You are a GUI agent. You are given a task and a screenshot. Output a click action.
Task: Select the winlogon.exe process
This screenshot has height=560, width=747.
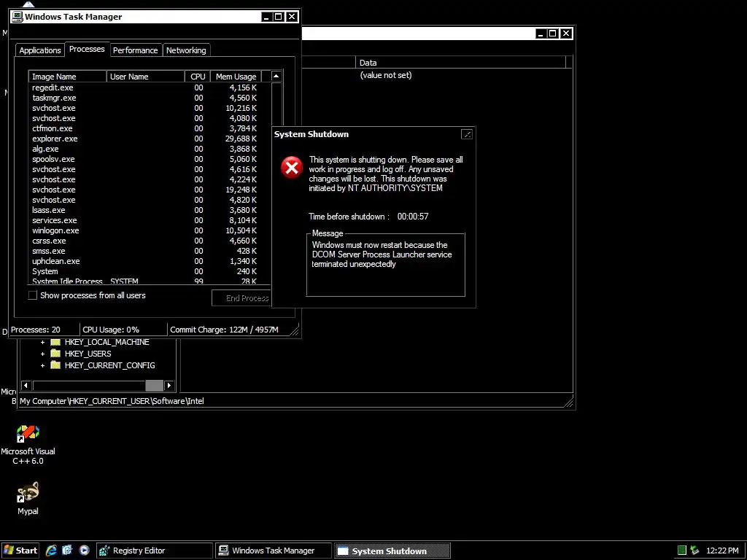tap(149, 230)
